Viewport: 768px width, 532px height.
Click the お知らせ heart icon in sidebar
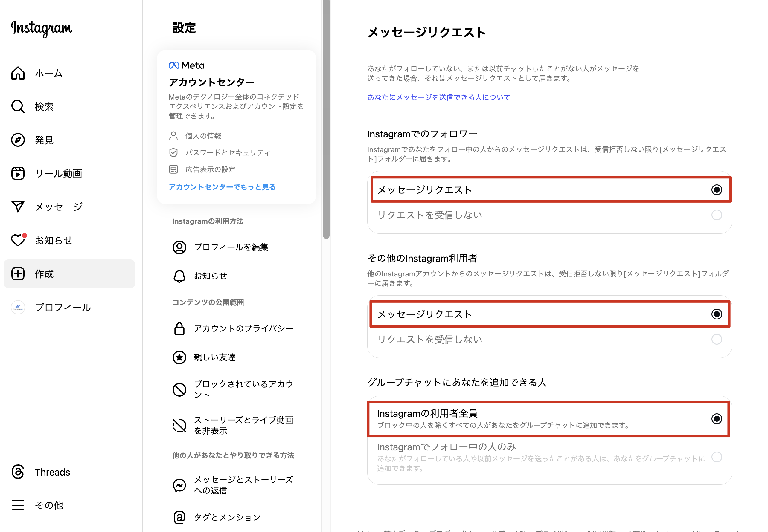(18, 240)
